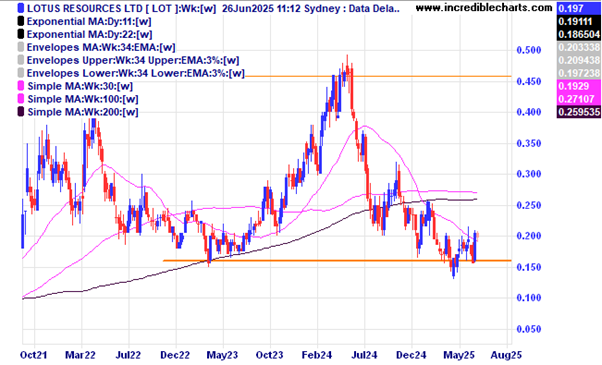Viewport: 602px width, 365px height.
Task: Select legend entry Envelopes Upper:Wk:34
Action: point(133,61)
